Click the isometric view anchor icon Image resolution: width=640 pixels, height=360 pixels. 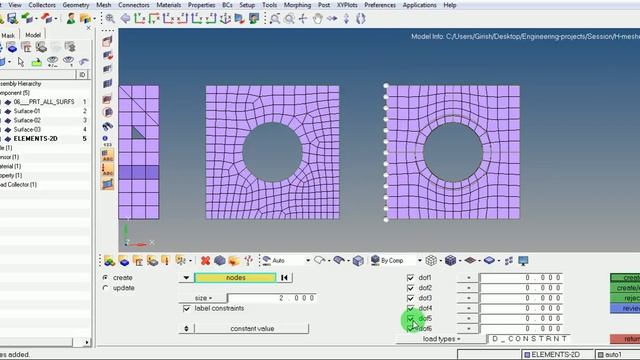coord(225,18)
